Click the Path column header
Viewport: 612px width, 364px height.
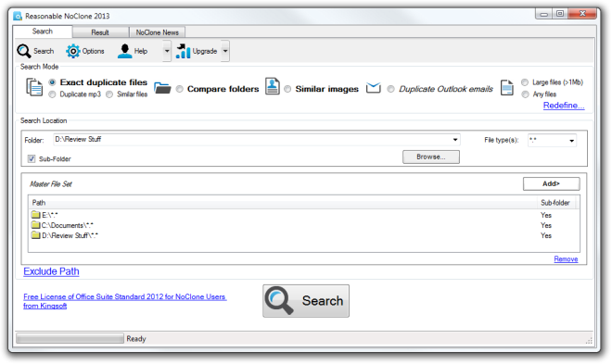pyautogui.click(x=283, y=203)
